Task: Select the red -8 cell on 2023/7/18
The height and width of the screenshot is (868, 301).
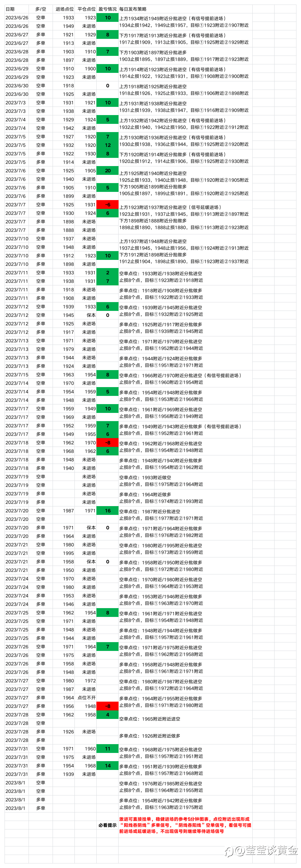Action: 108,442
